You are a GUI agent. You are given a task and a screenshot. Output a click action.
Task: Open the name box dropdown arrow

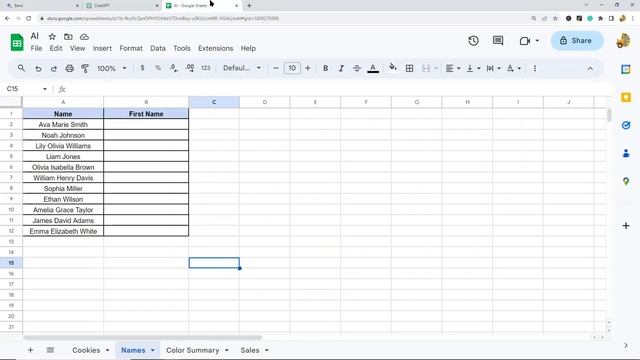(x=44, y=89)
